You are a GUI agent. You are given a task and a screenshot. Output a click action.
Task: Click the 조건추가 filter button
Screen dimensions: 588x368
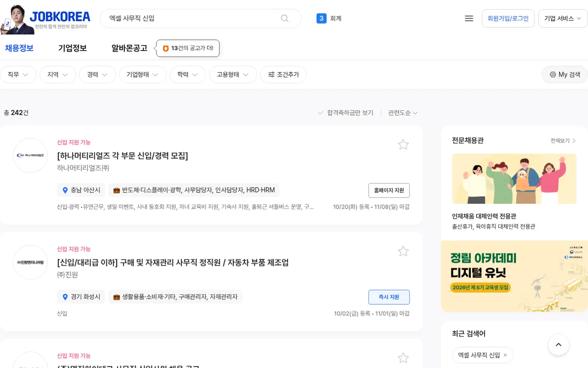click(x=283, y=75)
